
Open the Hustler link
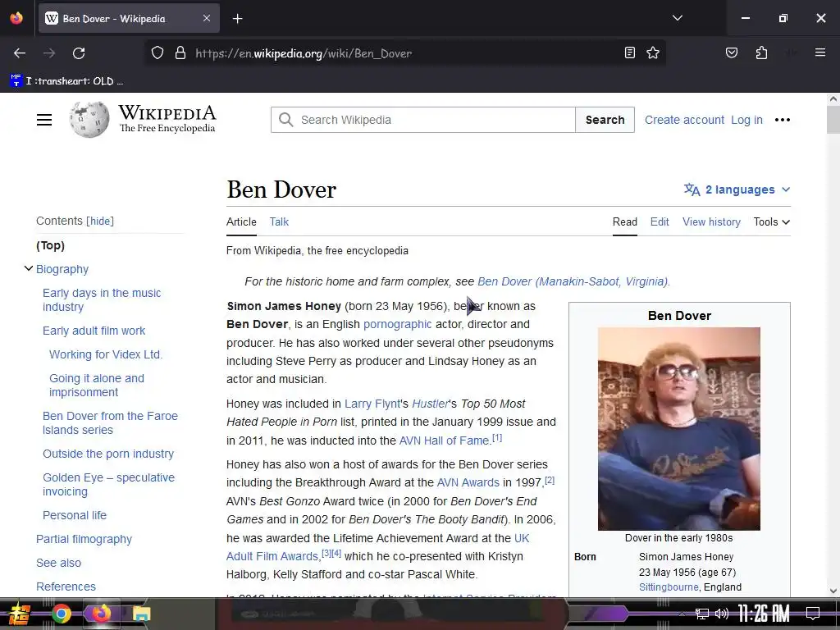(x=430, y=404)
